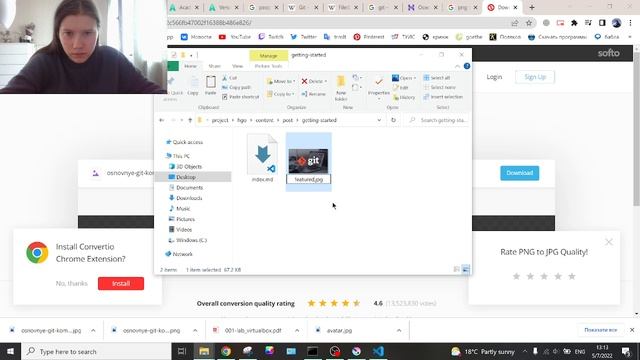Select Downloads in the navigation pane
Viewport: 640px width, 360px height.
[189, 198]
